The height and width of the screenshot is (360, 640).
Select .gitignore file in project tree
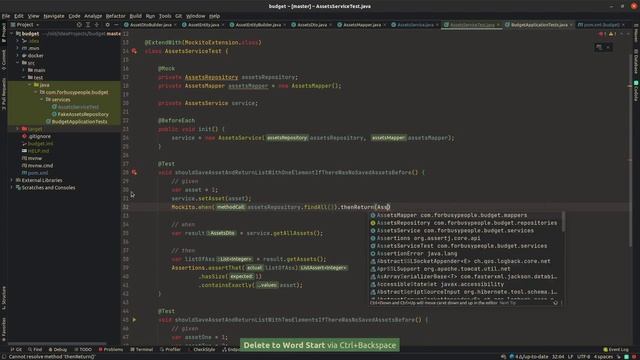point(36,136)
